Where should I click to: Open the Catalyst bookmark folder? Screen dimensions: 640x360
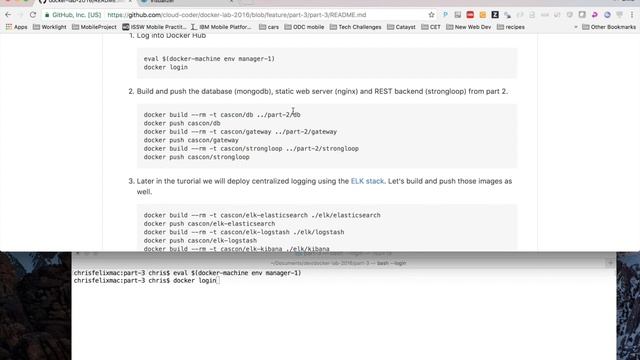coord(401,27)
